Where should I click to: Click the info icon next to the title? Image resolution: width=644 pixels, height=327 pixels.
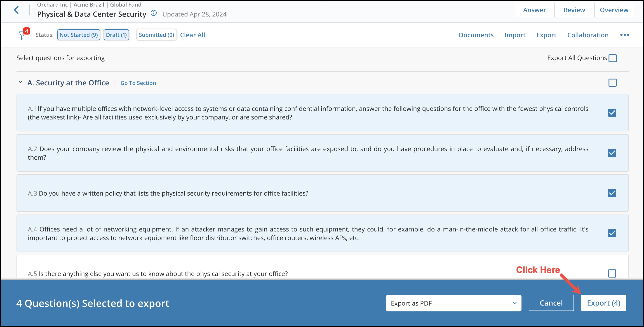(x=153, y=13)
